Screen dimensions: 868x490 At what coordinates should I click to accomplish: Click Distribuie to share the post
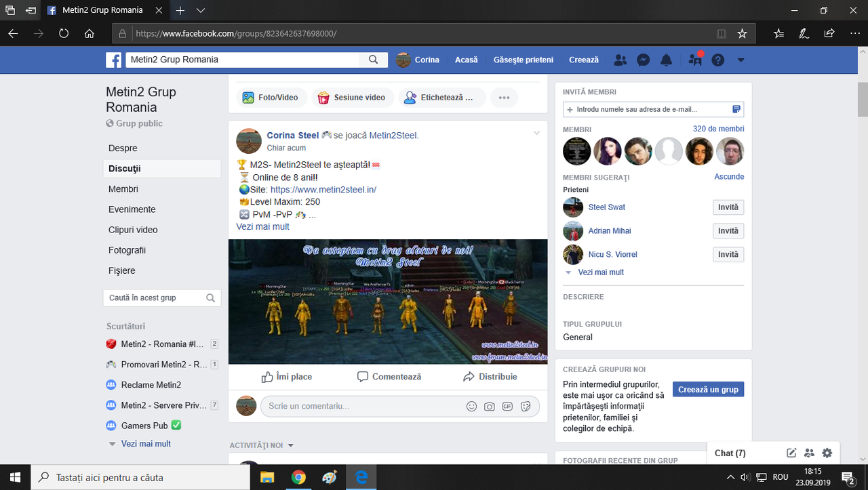(x=490, y=377)
